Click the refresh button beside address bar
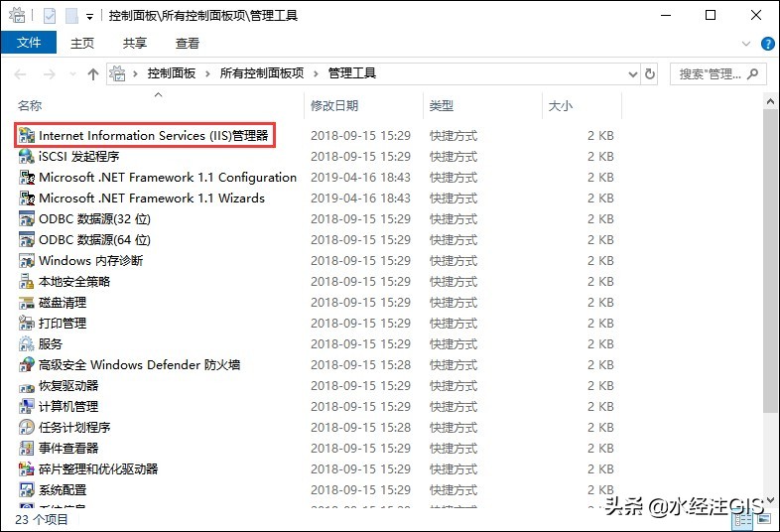780x532 pixels. pos(650,74)
